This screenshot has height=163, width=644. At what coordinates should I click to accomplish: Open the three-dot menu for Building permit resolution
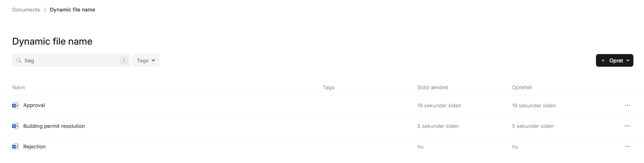[627, 126]
